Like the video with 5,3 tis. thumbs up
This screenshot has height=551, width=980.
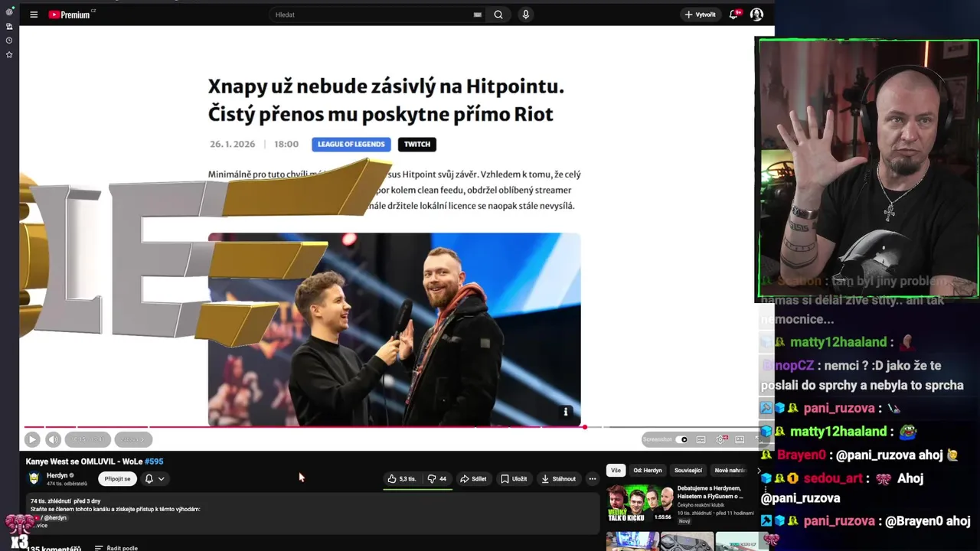click(402, 479)
